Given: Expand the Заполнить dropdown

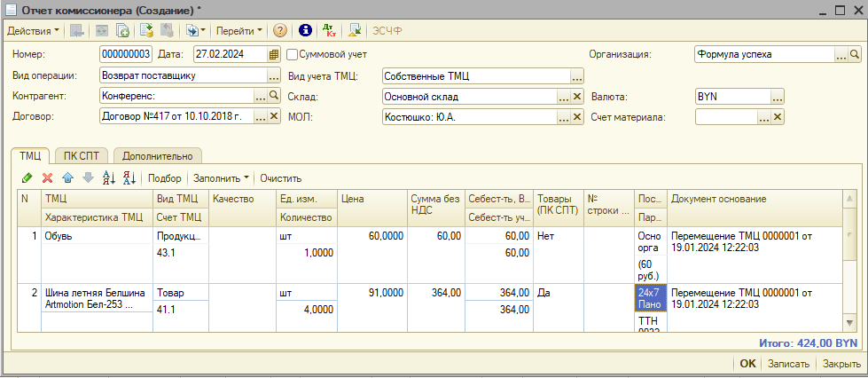Looking at the screenshot, I should point(222,178).
